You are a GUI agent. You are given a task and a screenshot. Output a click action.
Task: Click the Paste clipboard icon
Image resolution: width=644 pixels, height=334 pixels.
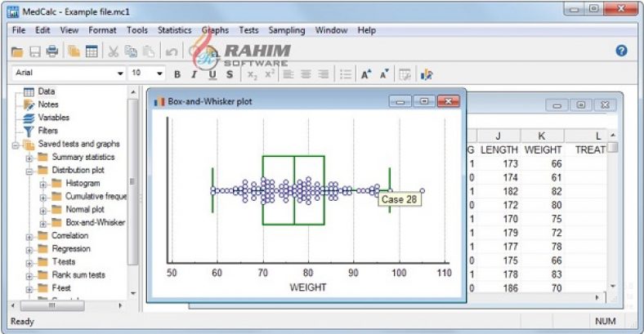point(149,51)
